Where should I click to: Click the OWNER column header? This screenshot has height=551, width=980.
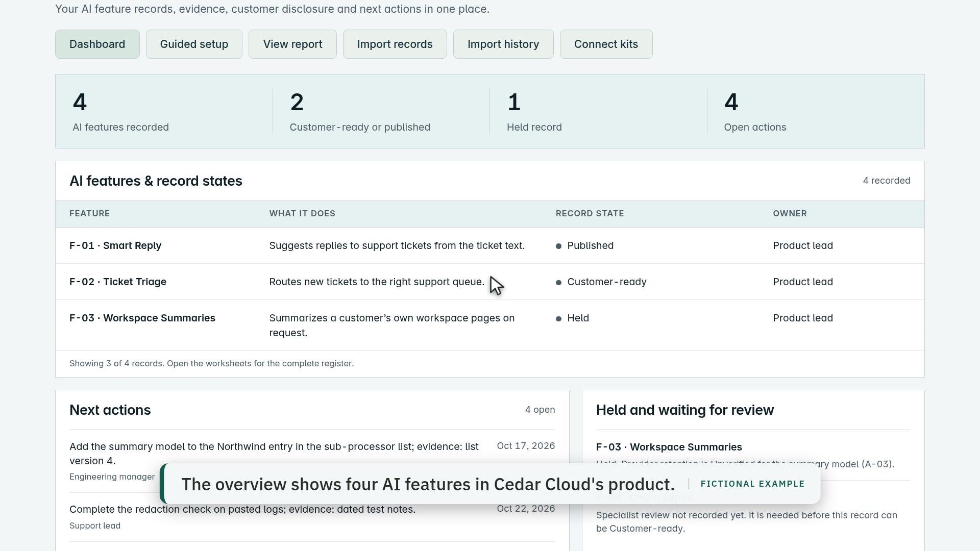(790, 213)
